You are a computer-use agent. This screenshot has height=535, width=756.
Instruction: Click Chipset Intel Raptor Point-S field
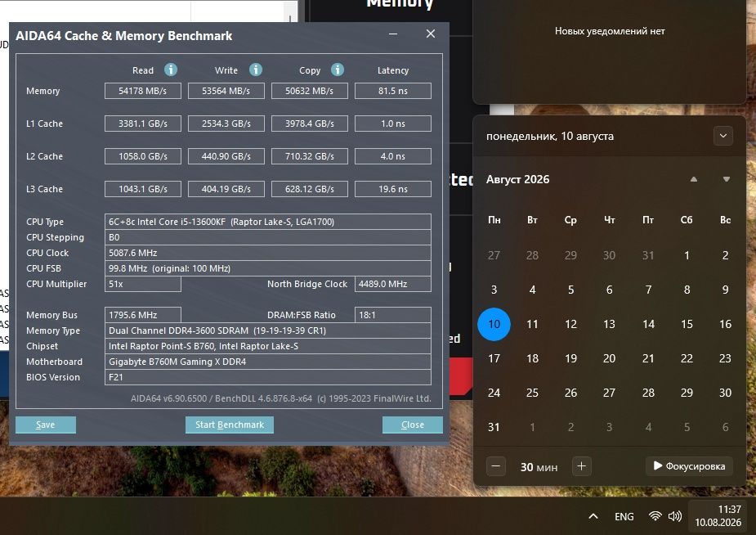pos(267,346)
